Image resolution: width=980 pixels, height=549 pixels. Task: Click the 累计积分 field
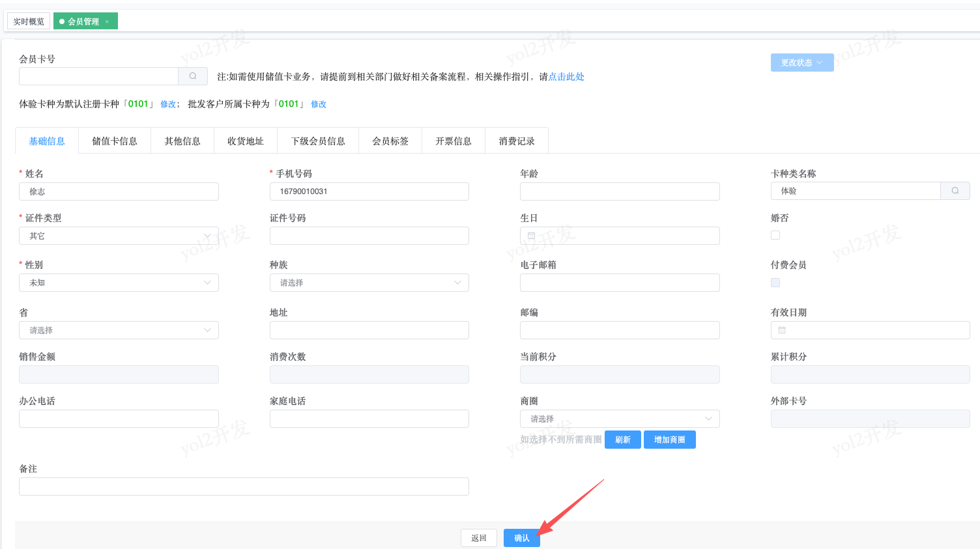[871, 374]
